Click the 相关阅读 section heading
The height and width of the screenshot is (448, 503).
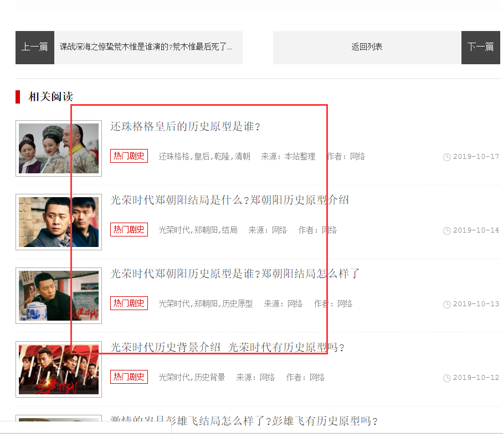[x=50, y=96]
